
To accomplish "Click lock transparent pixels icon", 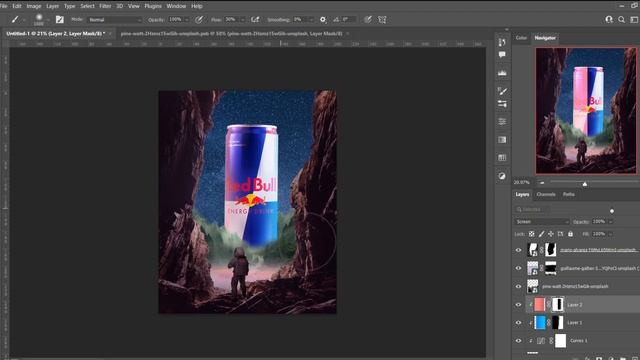I will coord(531,234).
